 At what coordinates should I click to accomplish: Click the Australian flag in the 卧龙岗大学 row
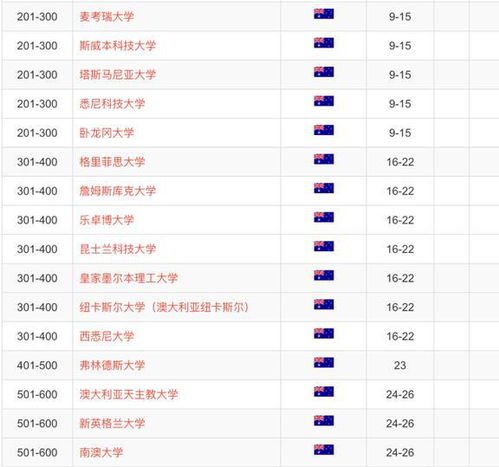[324, 130]
